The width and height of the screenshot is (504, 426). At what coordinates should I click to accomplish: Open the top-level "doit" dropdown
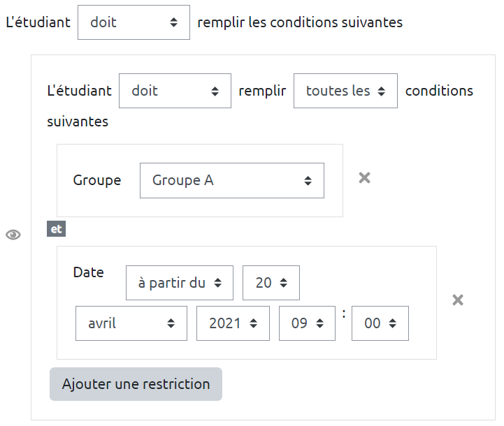click(x=134, y=22)
